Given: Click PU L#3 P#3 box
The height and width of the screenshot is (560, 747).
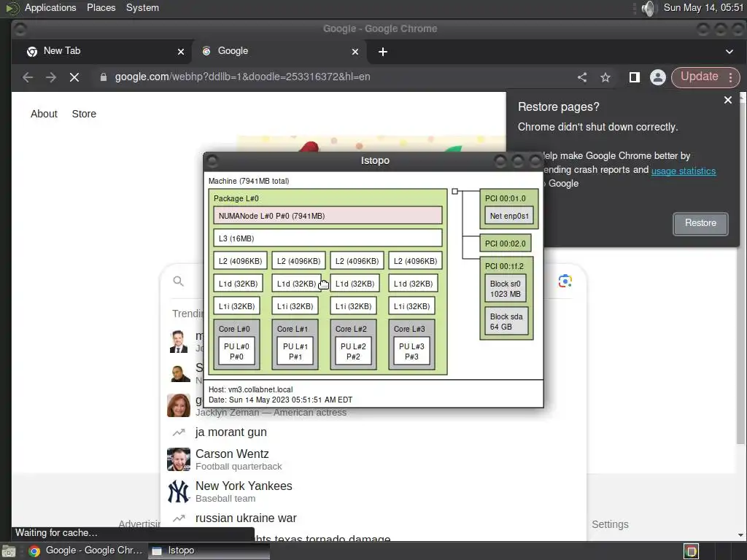Looking at the screenshot, I should pyautogui.click(x=411, y=351).
